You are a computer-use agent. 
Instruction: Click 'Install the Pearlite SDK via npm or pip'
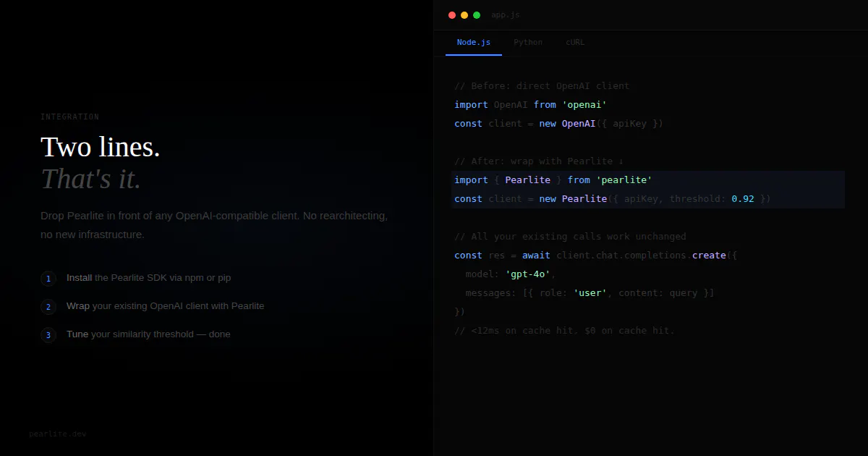coord(149,277)
